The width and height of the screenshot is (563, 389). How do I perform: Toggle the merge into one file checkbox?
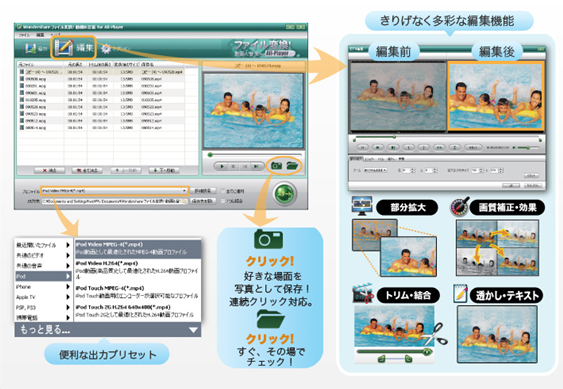tap(223, 201)
